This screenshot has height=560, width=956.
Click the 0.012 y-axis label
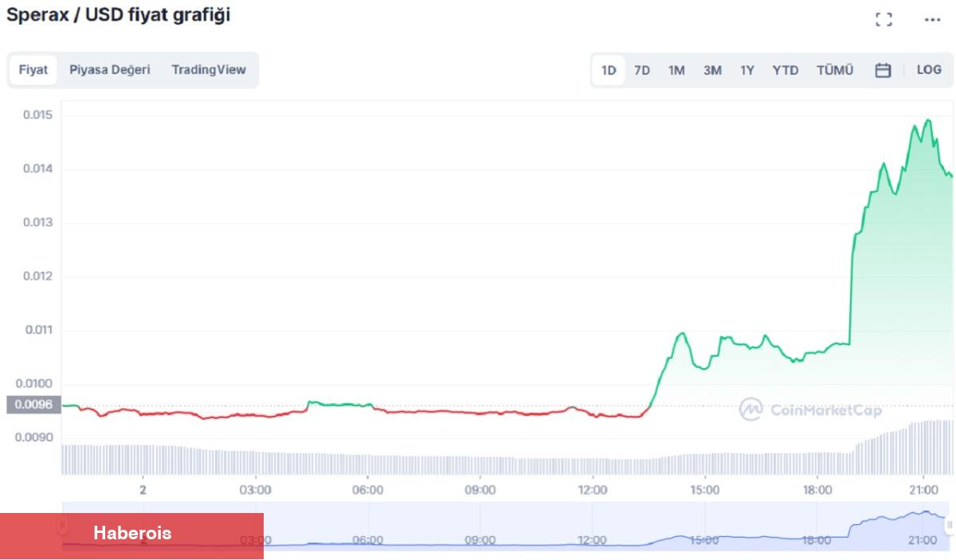click(37, 276)
